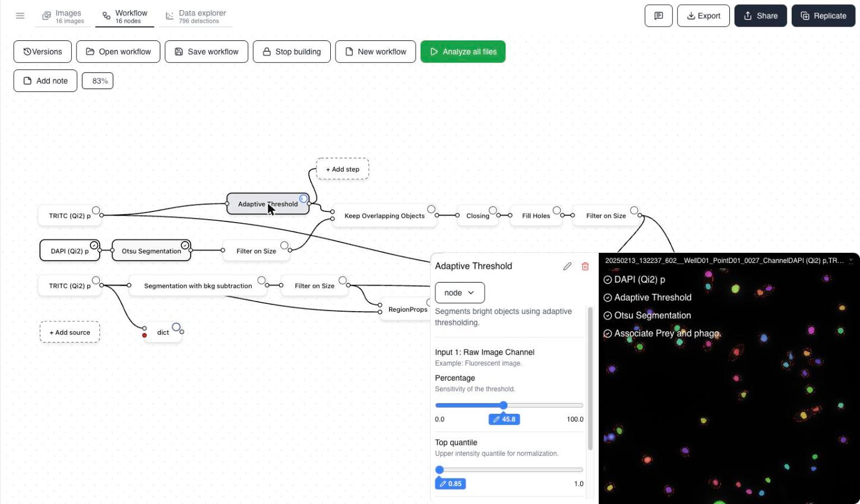860x504 pixels.
Task: Open the comments panel icon
Action: 659,16
